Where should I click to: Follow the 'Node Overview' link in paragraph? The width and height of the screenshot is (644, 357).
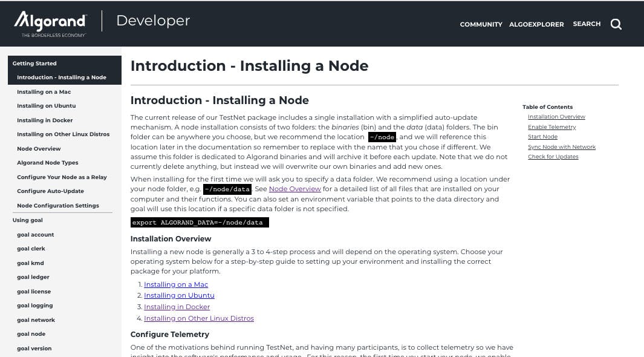point(294,189)
